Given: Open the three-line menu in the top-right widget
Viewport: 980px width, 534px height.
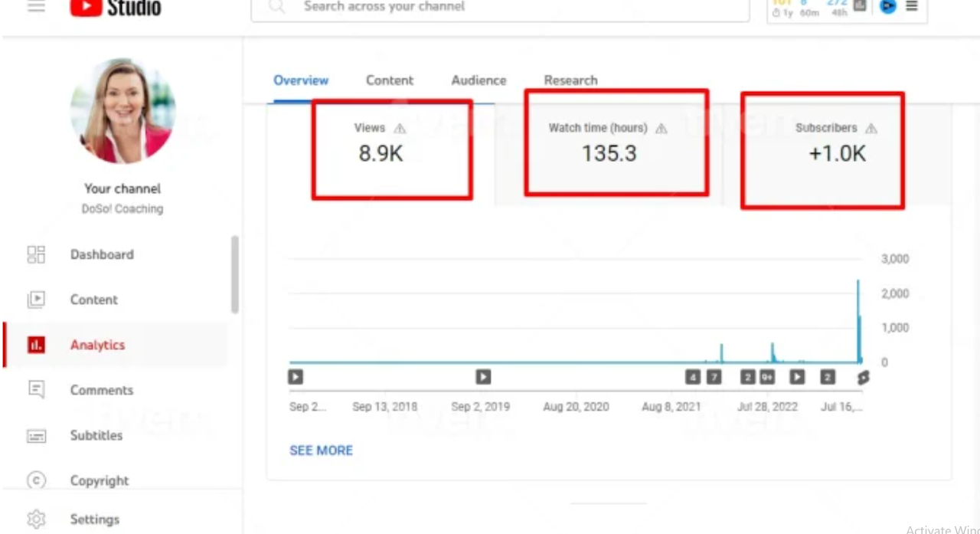Looking at the screenshot, I should click(x=911, y=6).
